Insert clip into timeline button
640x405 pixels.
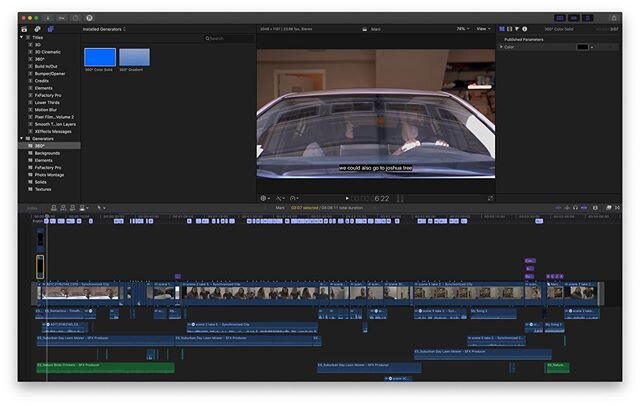63,208
